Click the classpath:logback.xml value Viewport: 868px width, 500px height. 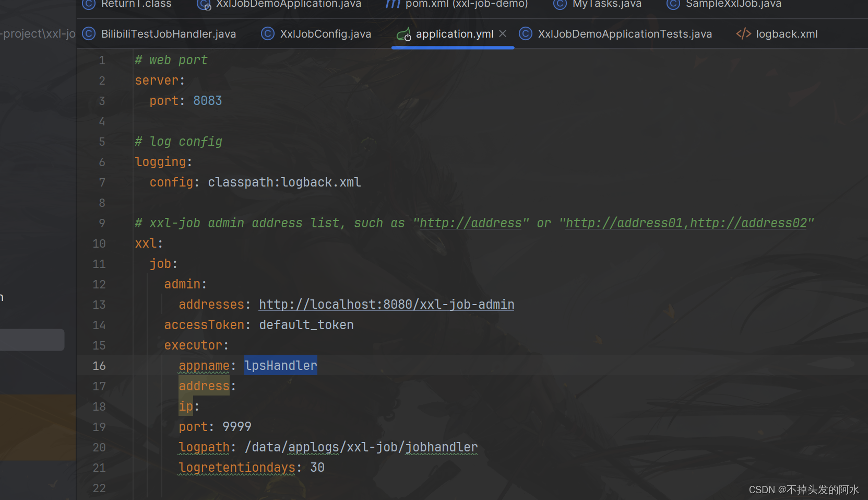(x=284, y=182)
